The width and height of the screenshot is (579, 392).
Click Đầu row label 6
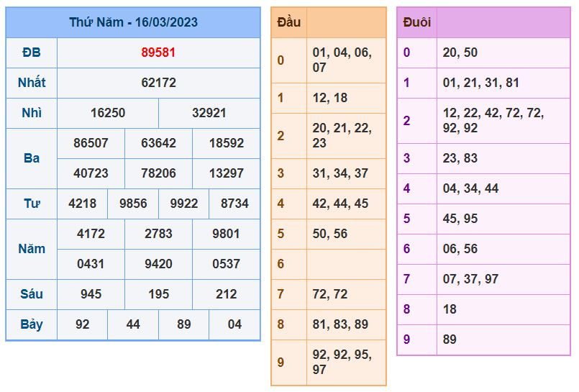click(x=281, y=264)
